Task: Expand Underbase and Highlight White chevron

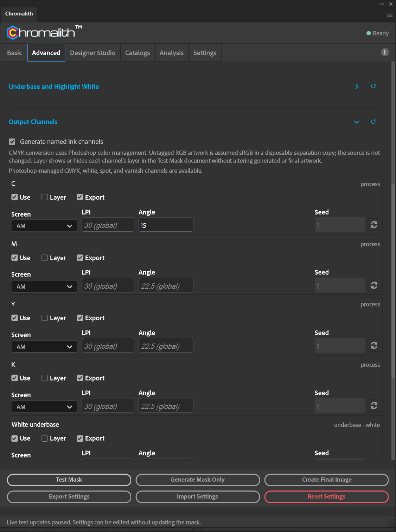Action: coord(357,86)
